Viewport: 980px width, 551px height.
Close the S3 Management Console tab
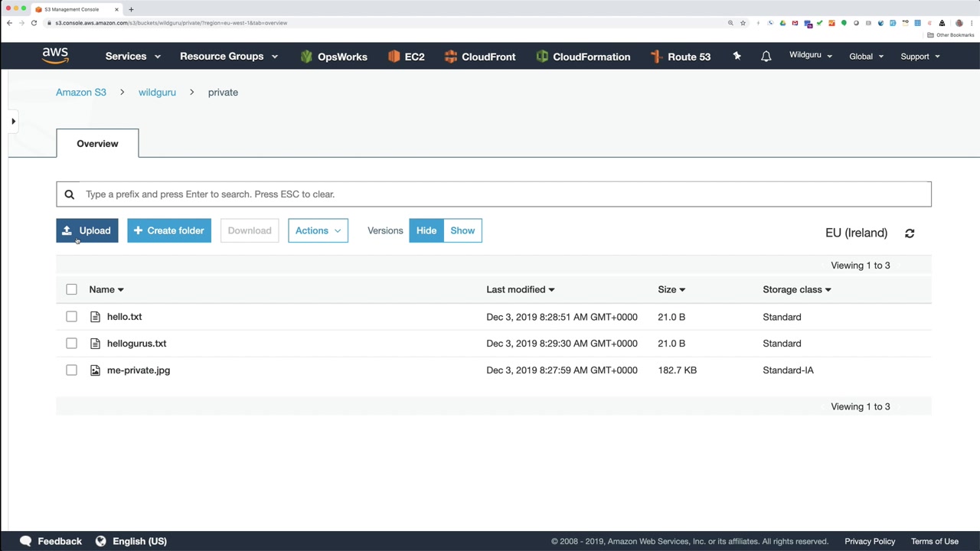pyautogui.click(x=117, y=9)
